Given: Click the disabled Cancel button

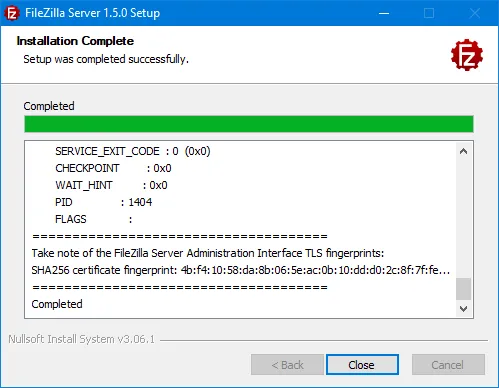Looking at the screenshot, I should (x=448, y=365).
